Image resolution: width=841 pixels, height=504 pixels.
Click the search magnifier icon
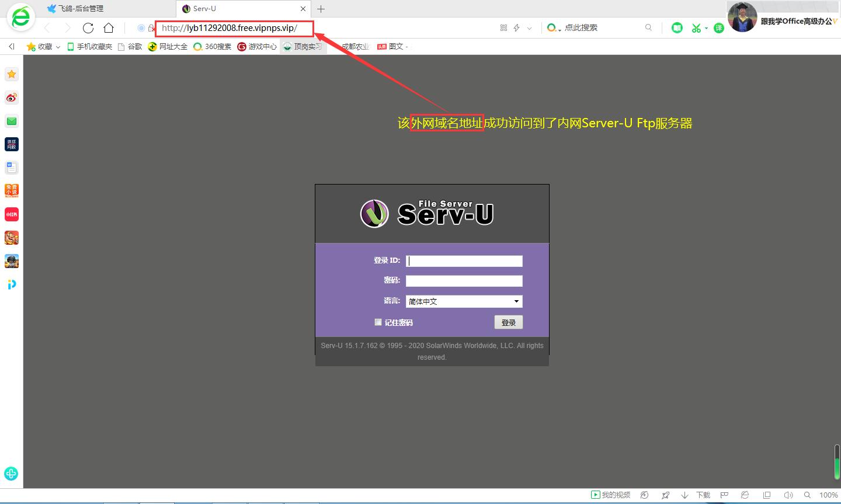[x=648, y=27]
